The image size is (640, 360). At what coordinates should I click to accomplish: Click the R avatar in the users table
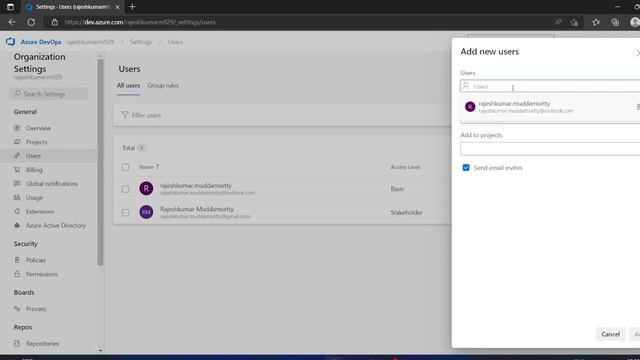point(146,188)
